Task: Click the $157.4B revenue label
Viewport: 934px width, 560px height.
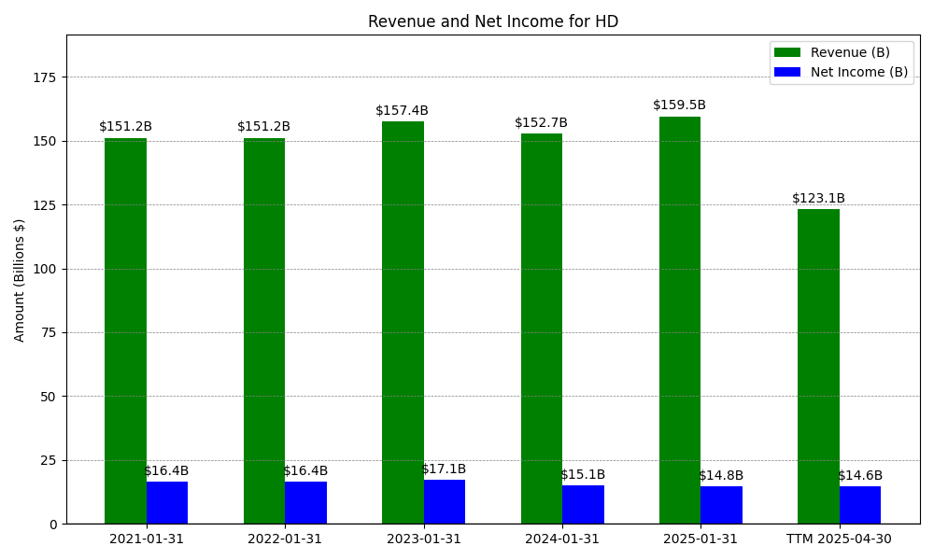Action: pyautogui.click(x=402, y=111)
